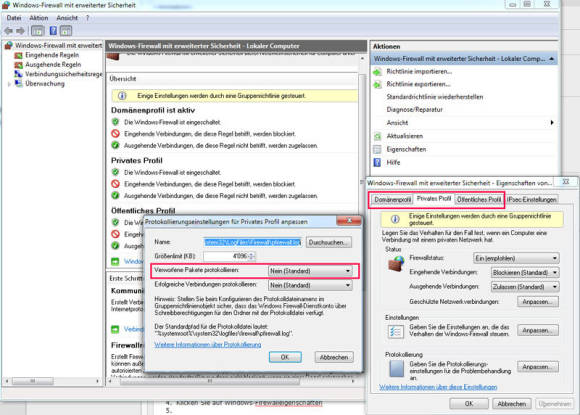This screenshot has width=580, height=415.
Task: Click the Forward arrow in the toolbar
Action: pos(21,31)
